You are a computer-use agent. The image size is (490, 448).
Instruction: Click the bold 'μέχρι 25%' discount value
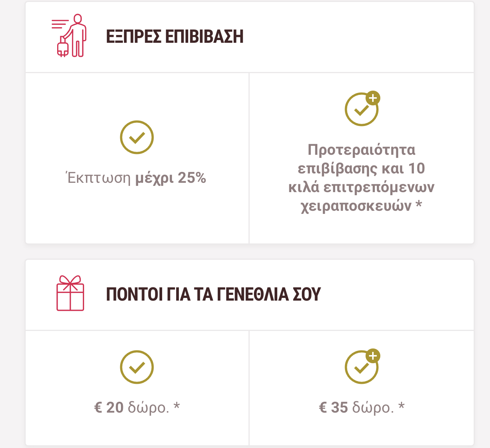(171, 178)
